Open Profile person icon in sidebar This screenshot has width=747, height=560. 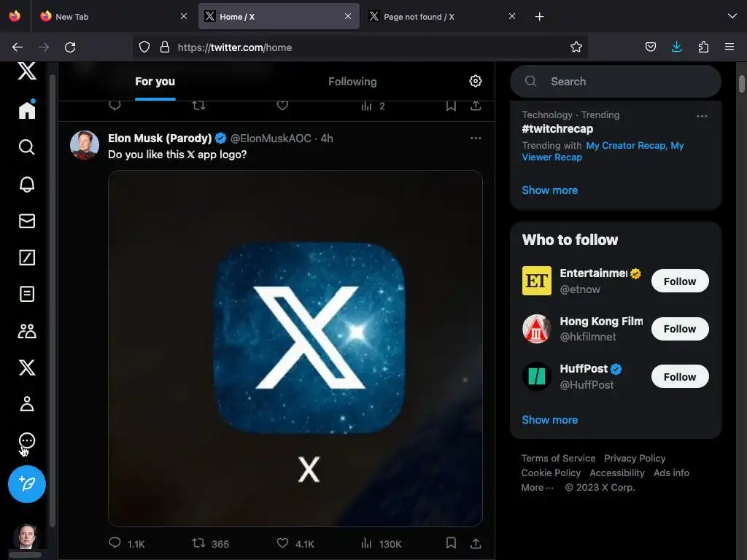pos(27,404)
